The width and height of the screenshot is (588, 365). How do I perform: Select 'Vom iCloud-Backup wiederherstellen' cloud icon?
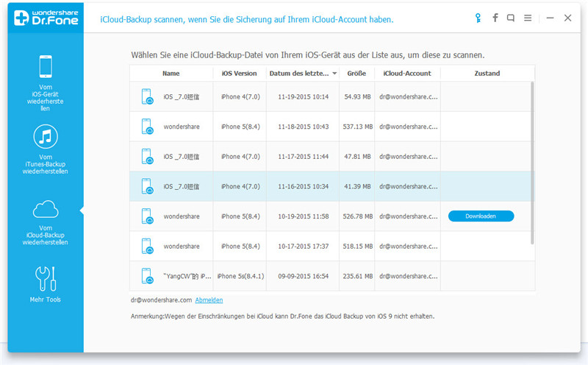point(46,209)
